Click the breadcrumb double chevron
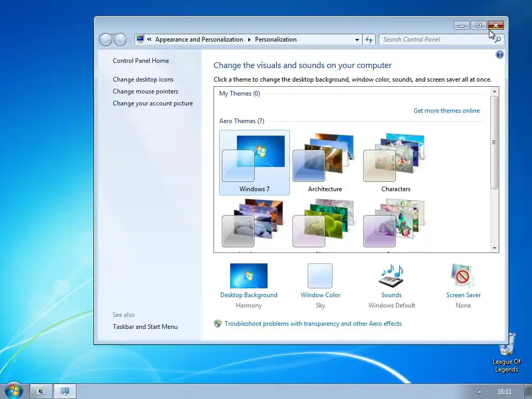The width and height of the screenshot is (532, 399). pyautogui.click(x=149, y=39)
